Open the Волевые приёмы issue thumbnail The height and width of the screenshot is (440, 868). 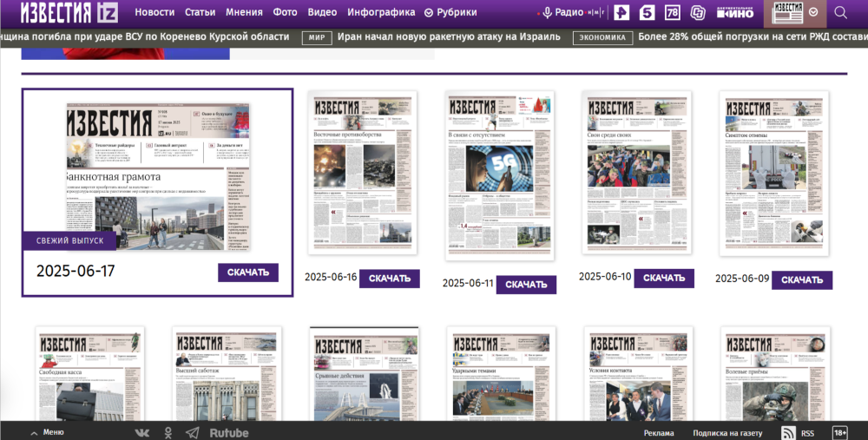coord(775,373)
